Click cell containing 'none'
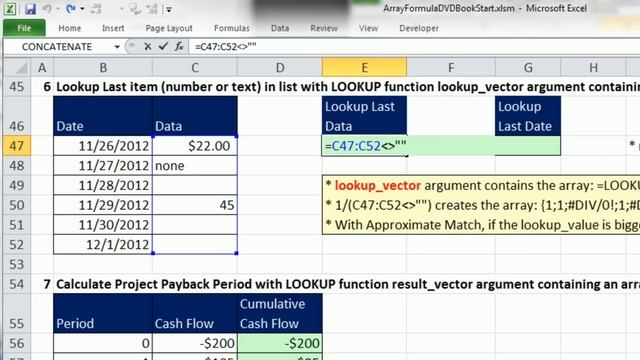The image size is (640, 360). (x=195, y=166)
